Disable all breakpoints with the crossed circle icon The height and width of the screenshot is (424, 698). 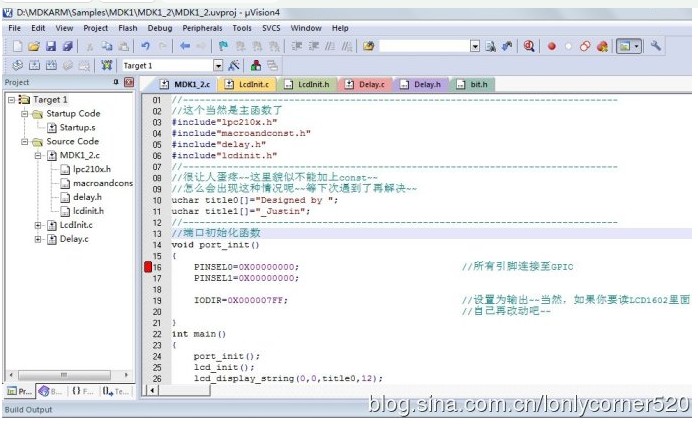point(585,46)
